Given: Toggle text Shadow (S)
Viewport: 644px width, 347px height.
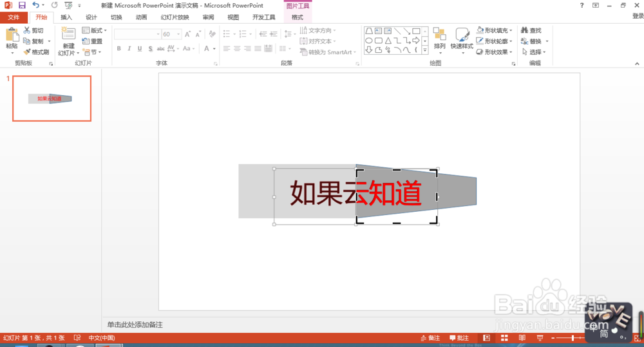Looking at the screenshot, I should [x=150, y=48].
